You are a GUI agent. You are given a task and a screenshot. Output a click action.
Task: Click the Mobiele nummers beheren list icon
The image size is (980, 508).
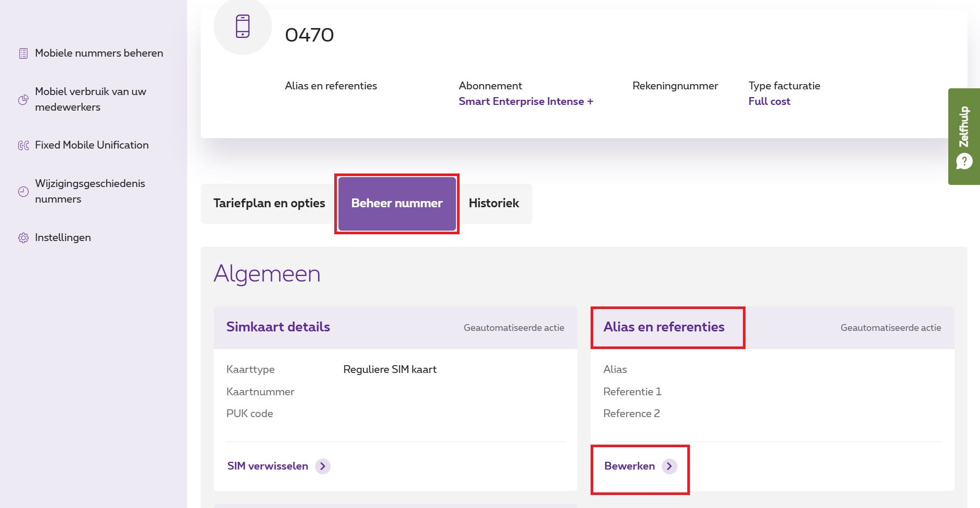pyautogui.click(x=23, y=54)
